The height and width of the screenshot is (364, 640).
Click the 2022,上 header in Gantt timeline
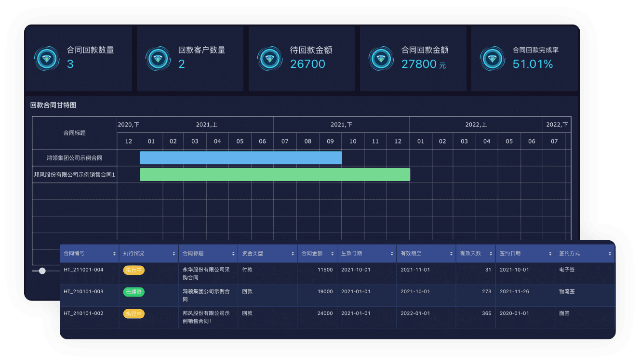pos(476,125)
